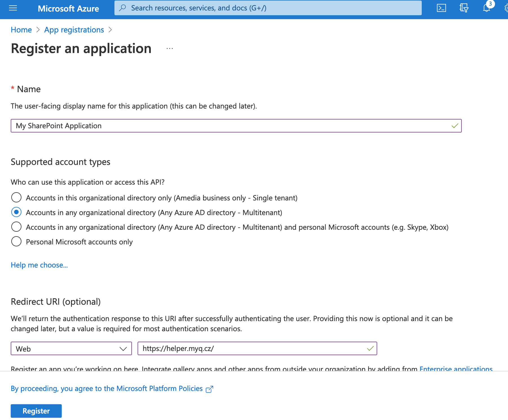Viewport: 508px width, 420px height.
Task: Navigate to Home breadcrumb
Action: (21, 30)
